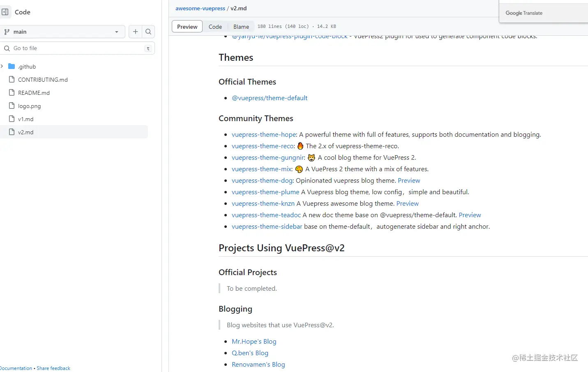Click the Official Projects heading

248,272
